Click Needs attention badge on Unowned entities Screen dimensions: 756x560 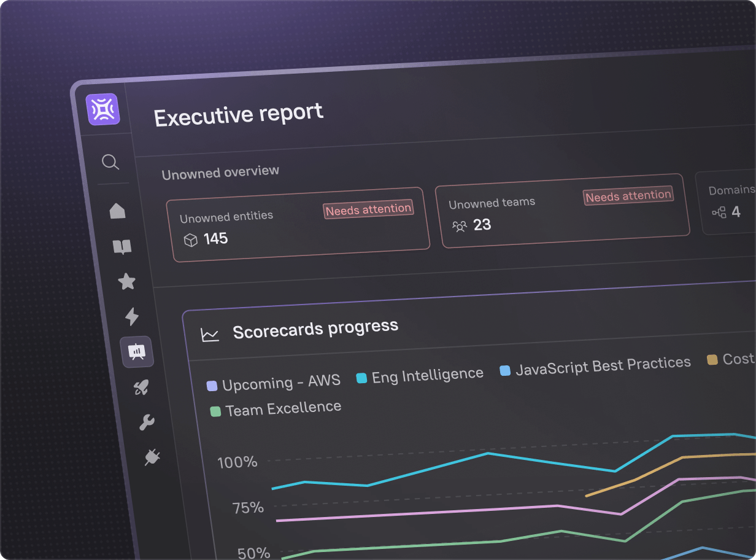[x=368, y=209]
